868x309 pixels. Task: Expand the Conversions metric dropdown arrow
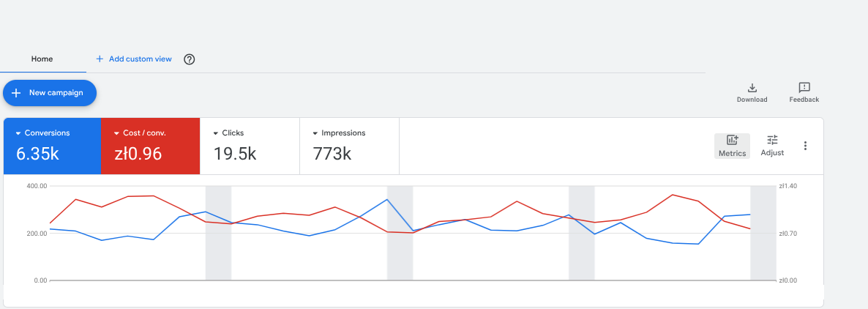click(18, 133)
